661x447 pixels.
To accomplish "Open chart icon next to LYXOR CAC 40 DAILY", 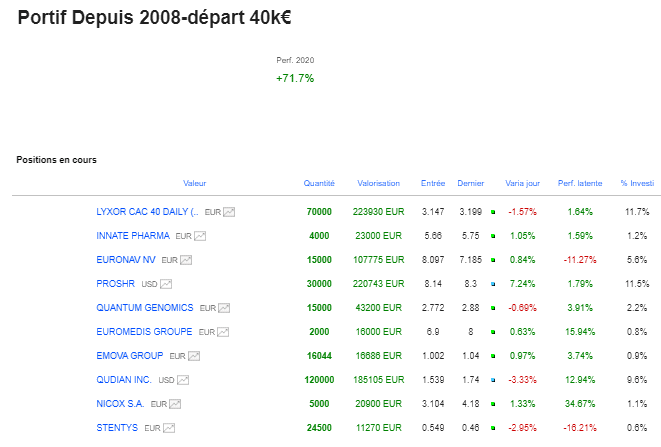I will click(229, 212).
